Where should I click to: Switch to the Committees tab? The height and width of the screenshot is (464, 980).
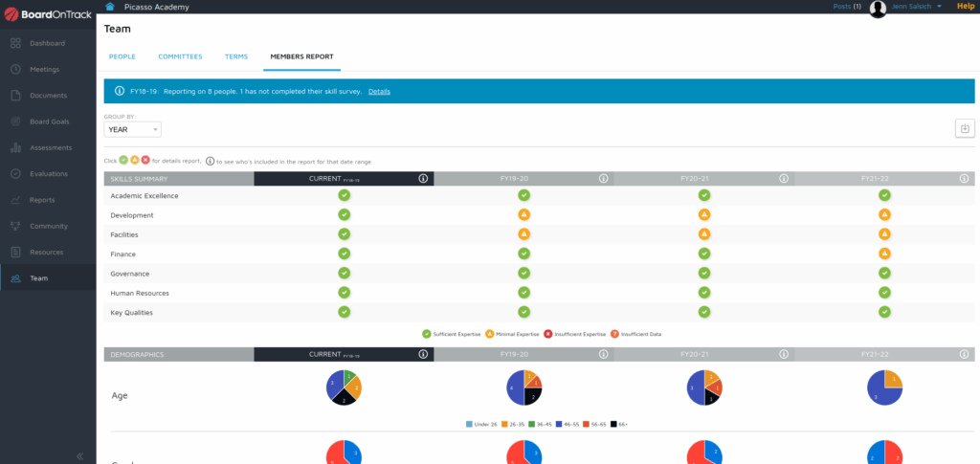coord(180,56)
